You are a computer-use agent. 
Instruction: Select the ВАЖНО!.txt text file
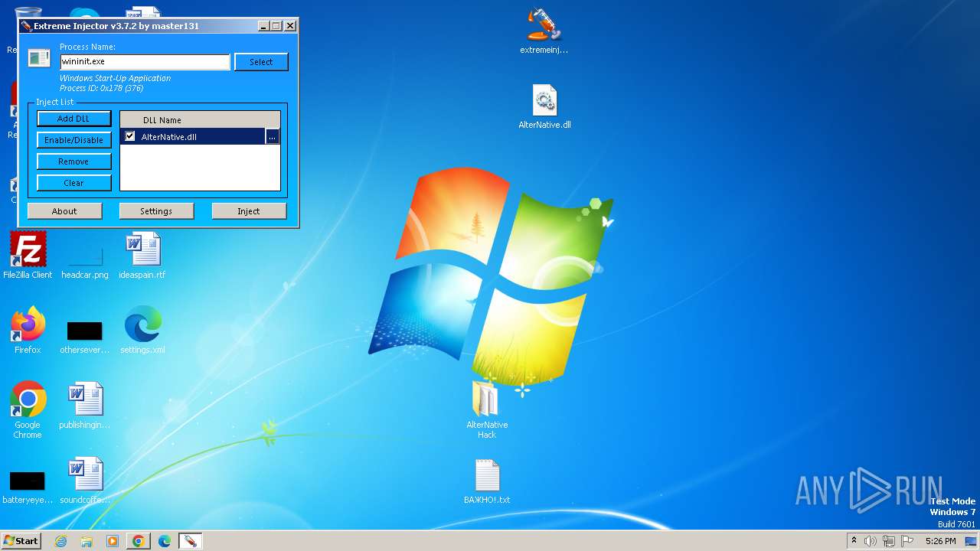tap(487, 482)
